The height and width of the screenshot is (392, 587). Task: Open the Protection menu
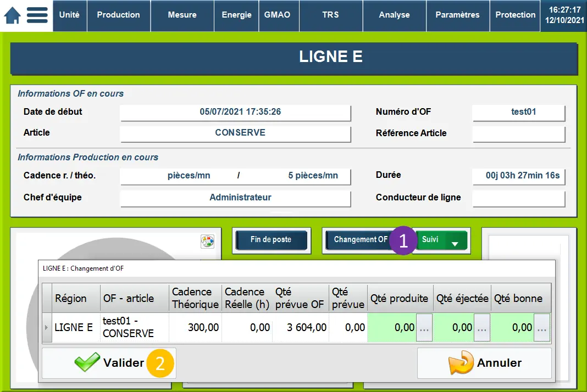516,15
